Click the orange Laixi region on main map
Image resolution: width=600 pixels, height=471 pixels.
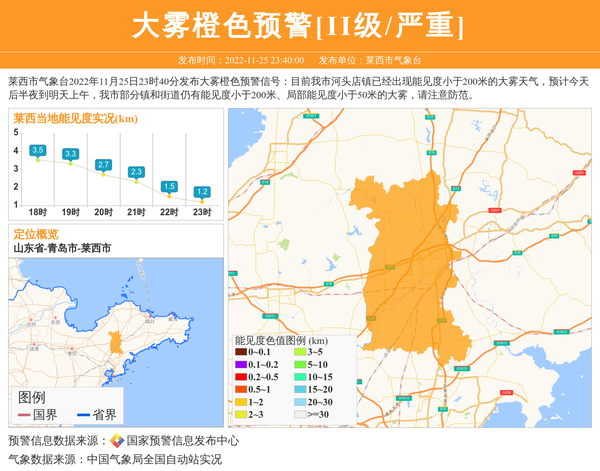point(410,260)
